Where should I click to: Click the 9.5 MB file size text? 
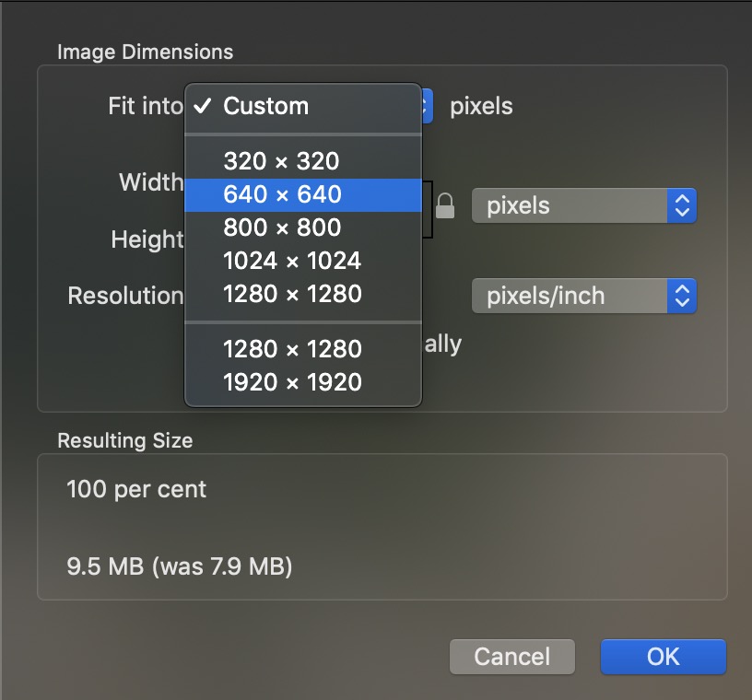coord(179,566)
